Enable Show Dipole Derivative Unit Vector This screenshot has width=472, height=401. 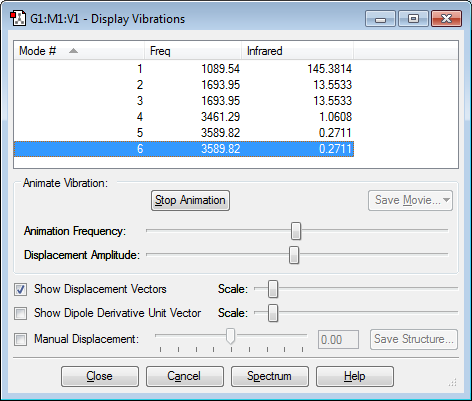pos(20,313)
